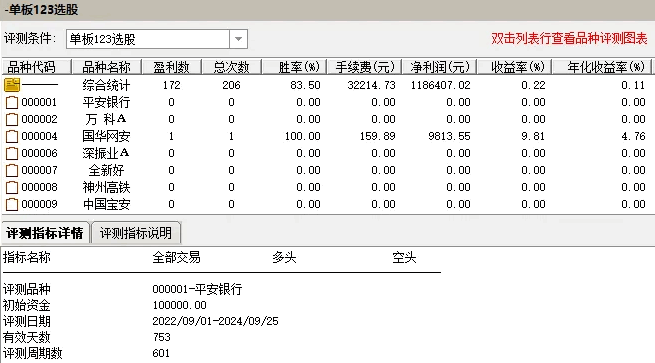Screen dimensions: 655x363
Task: Switch to the 评测指标说明 tab
Action: coord(136,233)
